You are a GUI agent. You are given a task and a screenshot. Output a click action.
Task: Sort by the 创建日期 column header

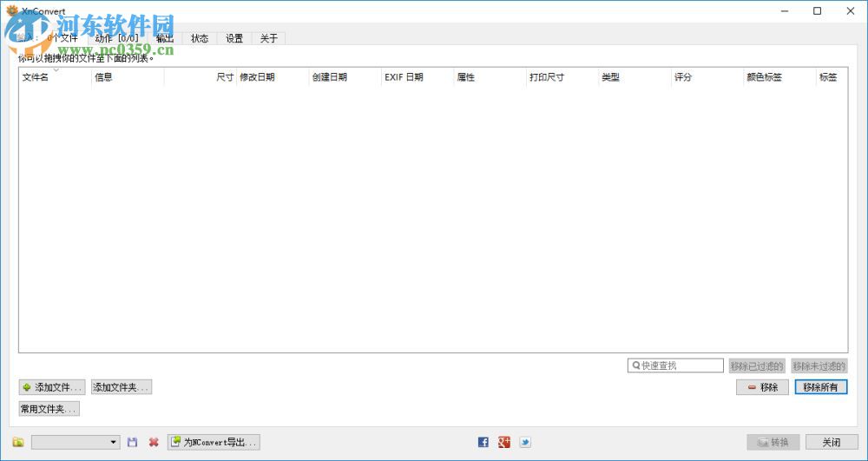pyautogui.click(x=345, y=77)
